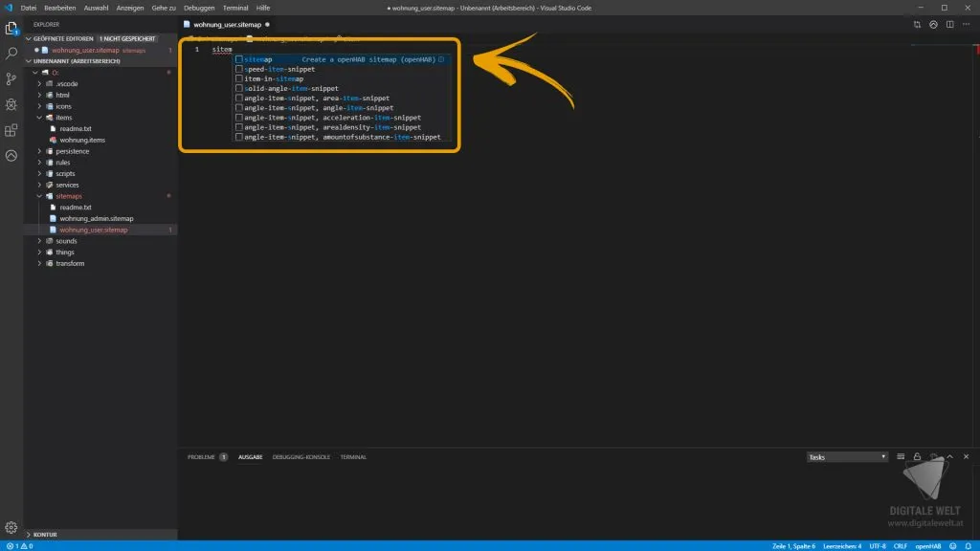Open the Datei menu
The width and height of the screenshot is (980, 551).
[28, 8]
